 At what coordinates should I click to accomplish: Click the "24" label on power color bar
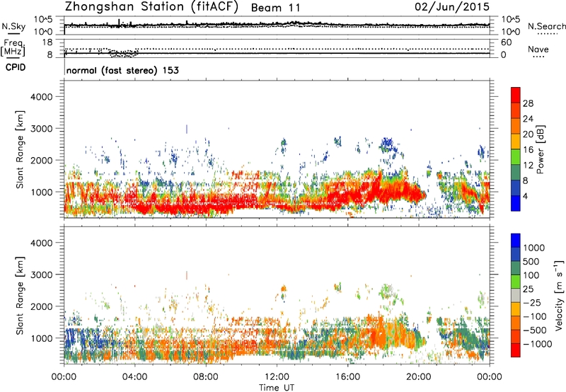coord(528,119)
